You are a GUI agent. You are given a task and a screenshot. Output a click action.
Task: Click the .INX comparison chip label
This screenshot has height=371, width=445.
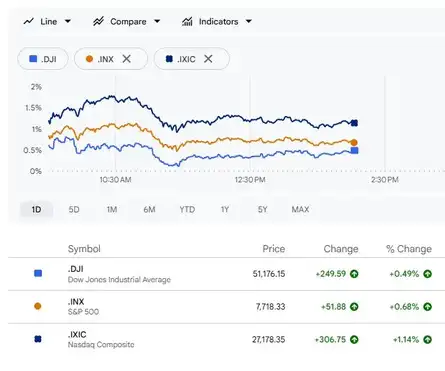(106, 59)
